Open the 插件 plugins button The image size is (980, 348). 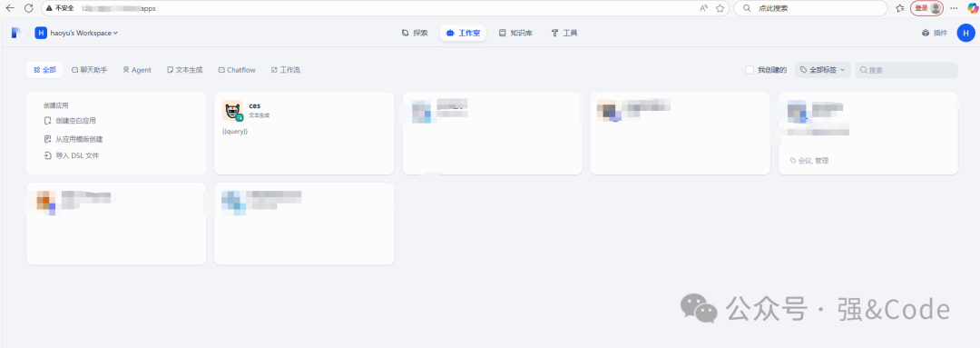(935, 33)
